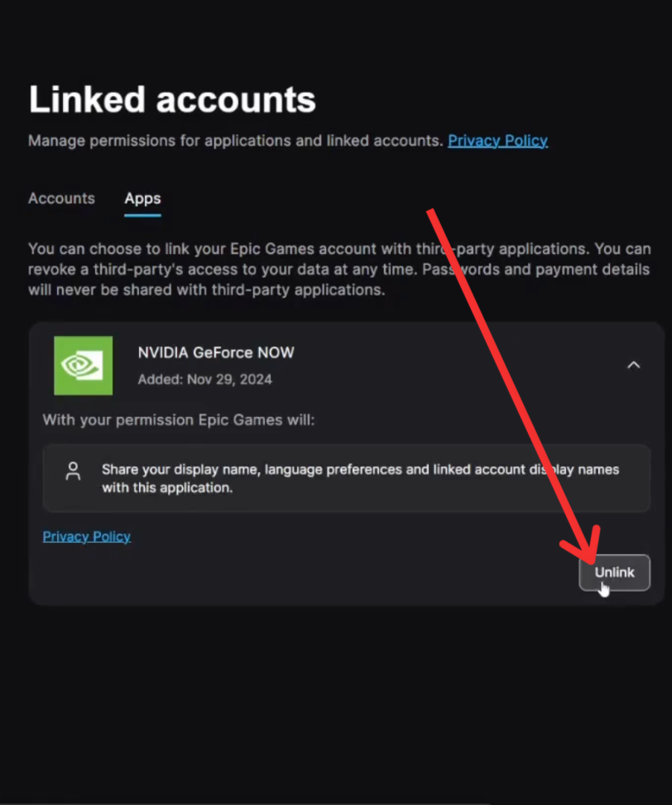Open the Privacy Policy link under the heading
672x805 pixels.
click(x=497, y=141)
